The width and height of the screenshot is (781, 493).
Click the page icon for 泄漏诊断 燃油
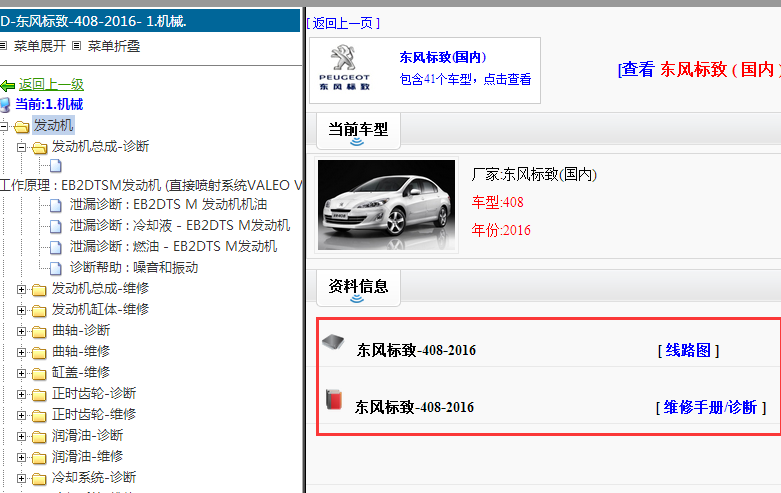pyautogui.click(x=56, y=247)
